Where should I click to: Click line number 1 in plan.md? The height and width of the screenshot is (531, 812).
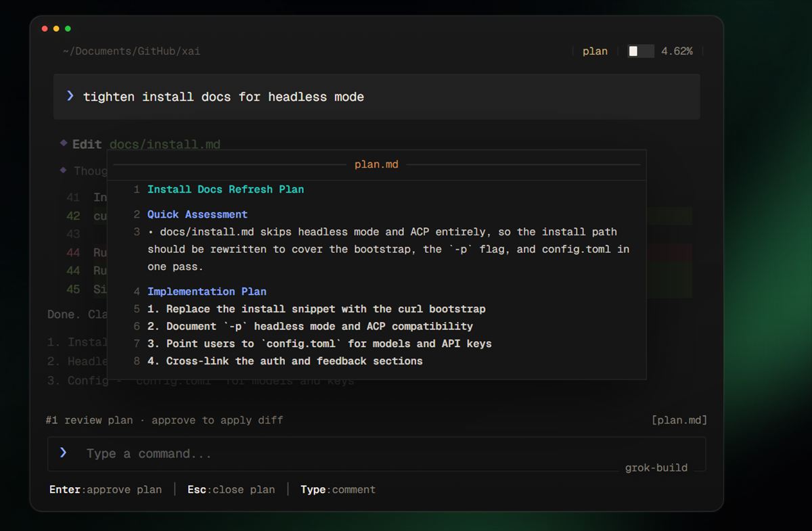[x=137, y=189]
